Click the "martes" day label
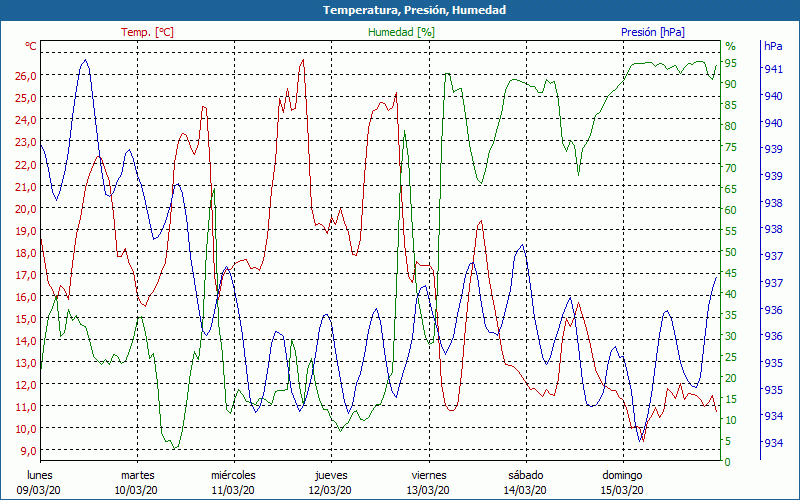 137,476
